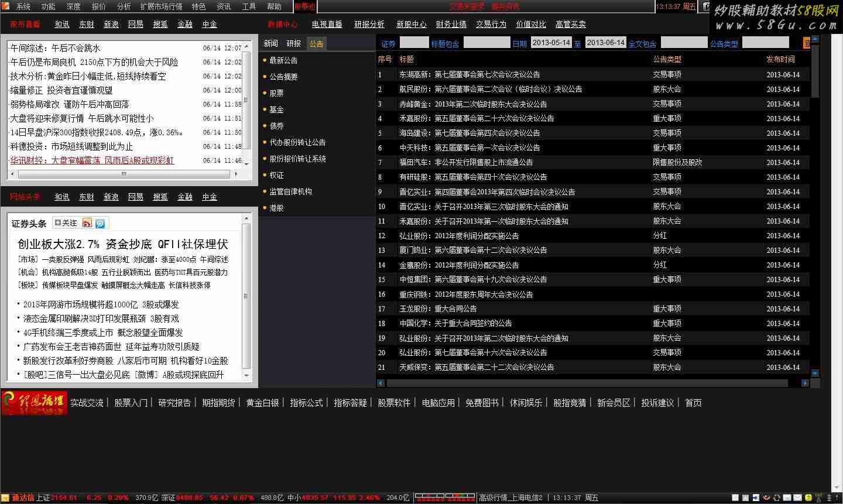
Task: Open the 电视直播 section
Action: pos(327,25)
